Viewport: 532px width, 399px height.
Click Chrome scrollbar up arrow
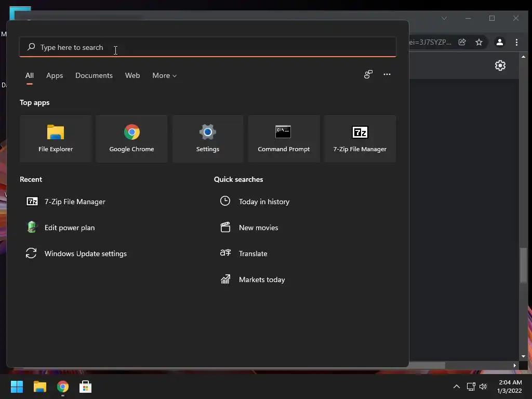click(524, 57)
